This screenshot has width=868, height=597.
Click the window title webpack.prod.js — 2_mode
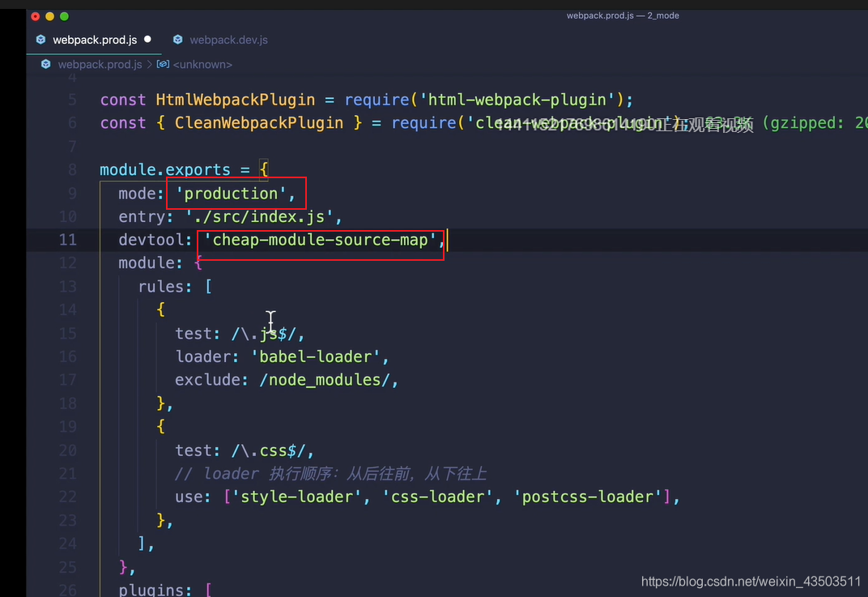(x=623, y=15)
